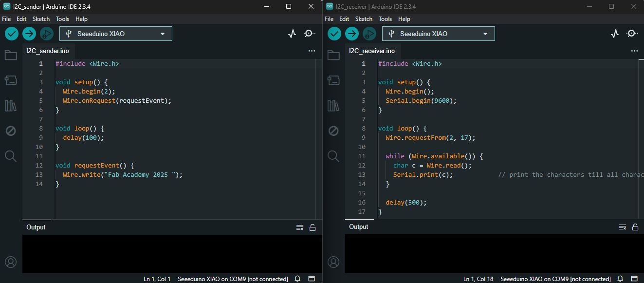Open Tools menu in I2C_receiver window

pos(385,19)
